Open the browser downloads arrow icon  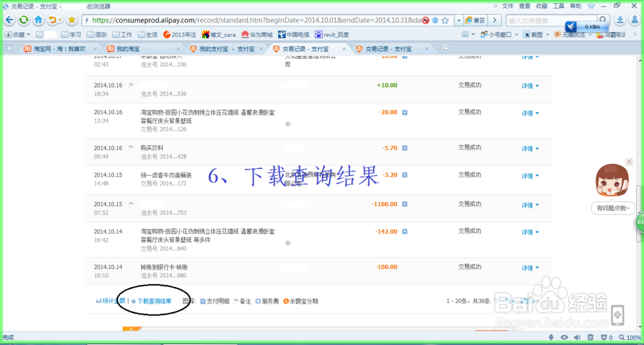620,20
